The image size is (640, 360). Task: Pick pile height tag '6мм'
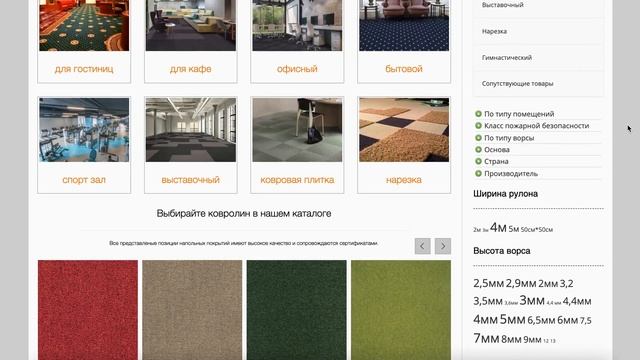click(x=567, y=320)
